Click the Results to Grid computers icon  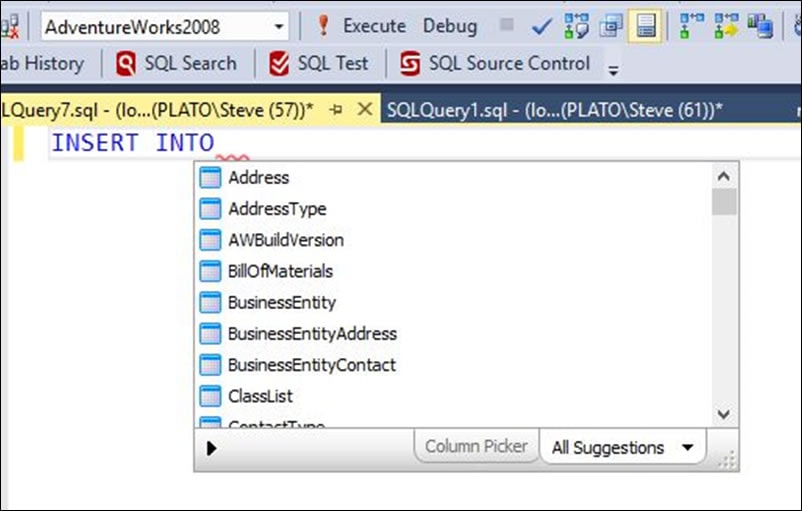coord(760,26)
